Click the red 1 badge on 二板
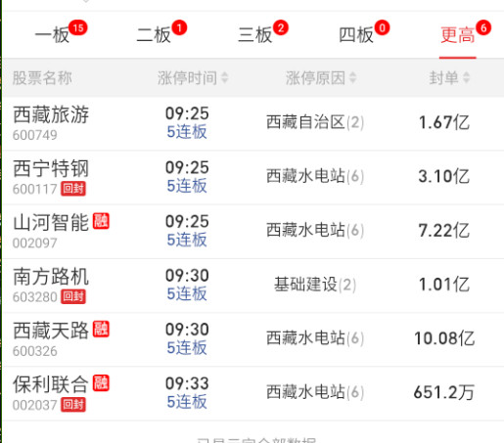Screen dimensions: 504x443 click(179, 28)
